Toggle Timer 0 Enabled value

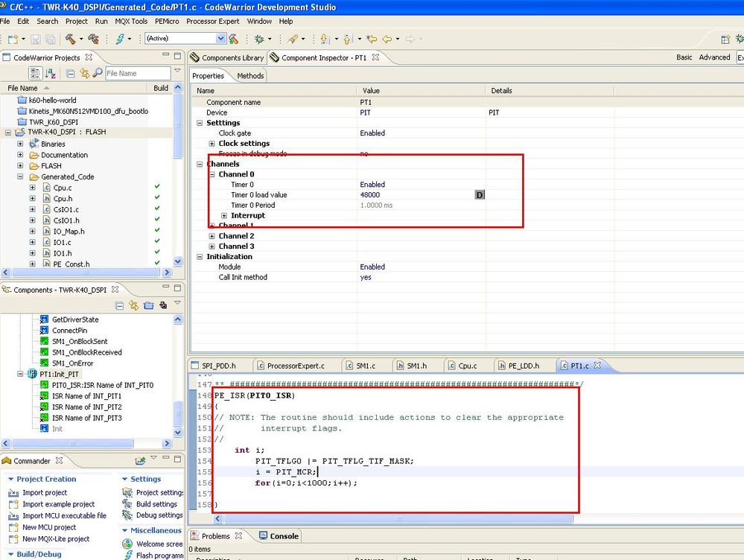[x=372, y=185]
